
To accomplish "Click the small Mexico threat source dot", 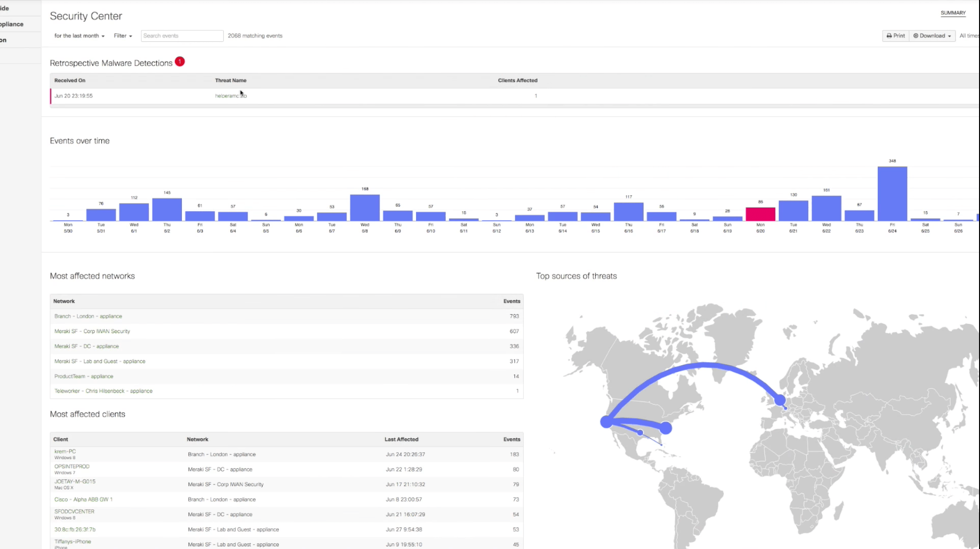I will 640,433.
